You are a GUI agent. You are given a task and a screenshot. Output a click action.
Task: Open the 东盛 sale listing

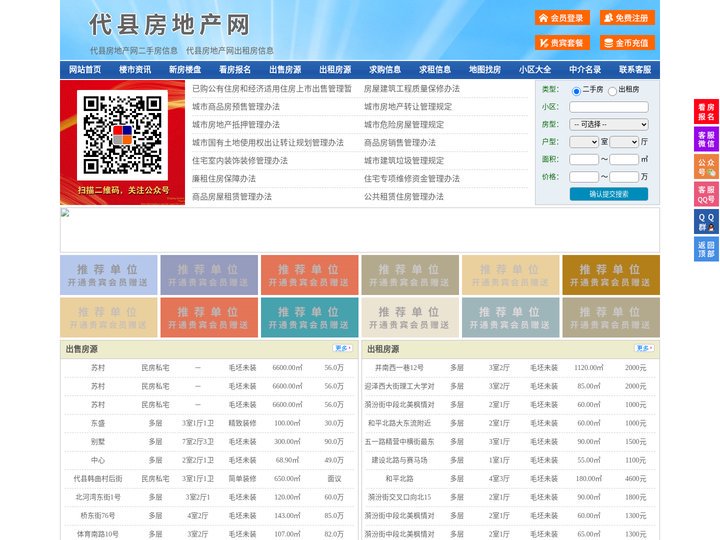click(98, 423)
